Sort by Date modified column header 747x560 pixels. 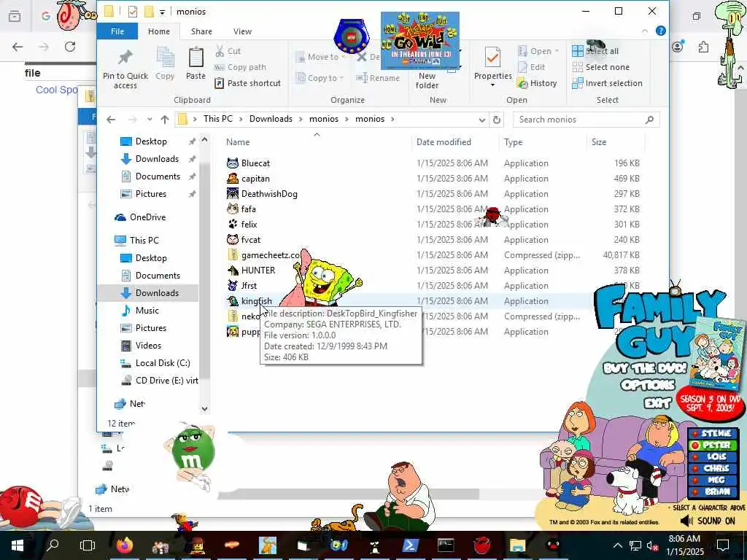[444, 142]
